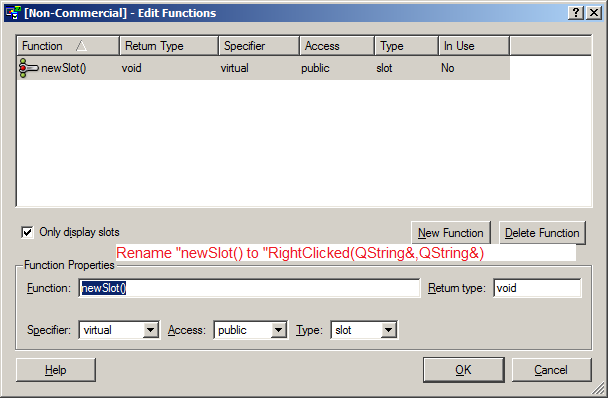
Task: Click the void cell in newSlot() row
Action: 131,68
